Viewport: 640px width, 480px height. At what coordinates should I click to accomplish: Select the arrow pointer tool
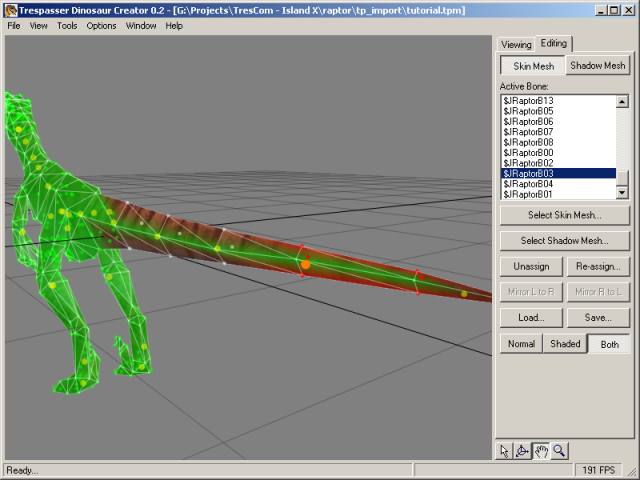click(504, 451)
